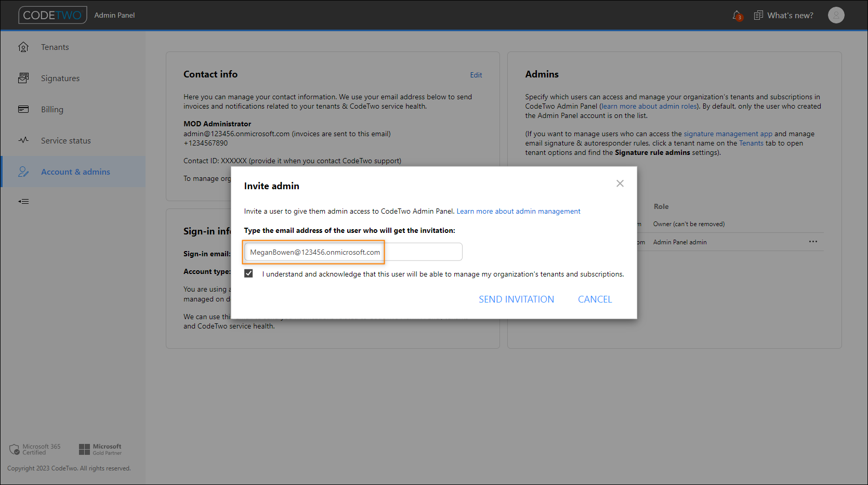Viewport: 868px width, 485px height.
Task: Click the Microsoft Gold Partner badge
Action: [100, 449]
